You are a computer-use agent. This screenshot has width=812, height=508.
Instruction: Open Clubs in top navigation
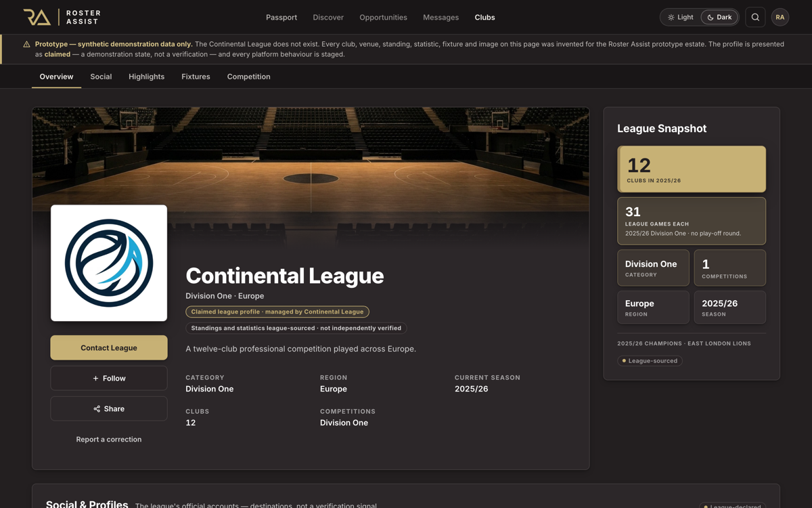point(484,17)
